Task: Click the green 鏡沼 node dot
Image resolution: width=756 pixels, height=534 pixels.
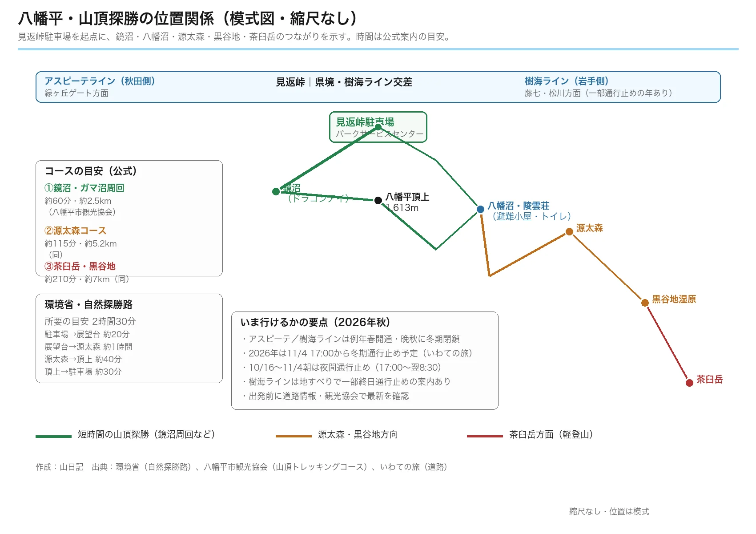Action: (x=276, y=191)
